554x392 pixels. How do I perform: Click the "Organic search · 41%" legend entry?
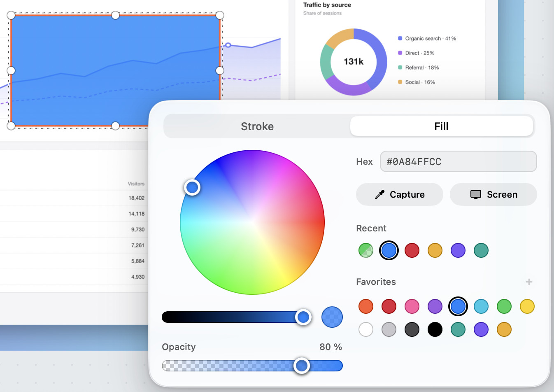(x=427, y=38)
